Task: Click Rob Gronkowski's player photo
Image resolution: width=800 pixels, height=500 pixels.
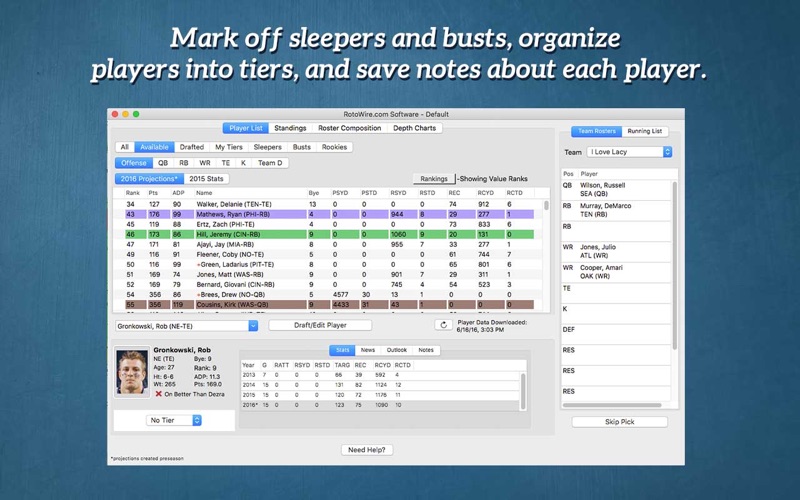Action: (x=131, y=372)
